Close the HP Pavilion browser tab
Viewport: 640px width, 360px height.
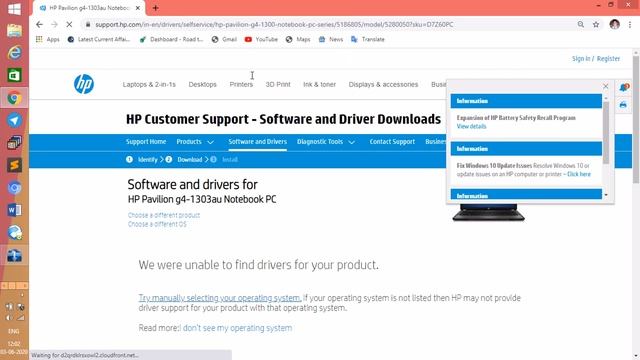tap(138, 8)
